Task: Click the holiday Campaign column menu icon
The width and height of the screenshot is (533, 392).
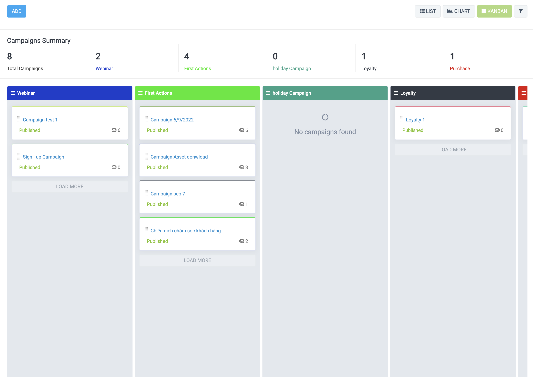Action: pyautogui.click(x=268, y=93)
